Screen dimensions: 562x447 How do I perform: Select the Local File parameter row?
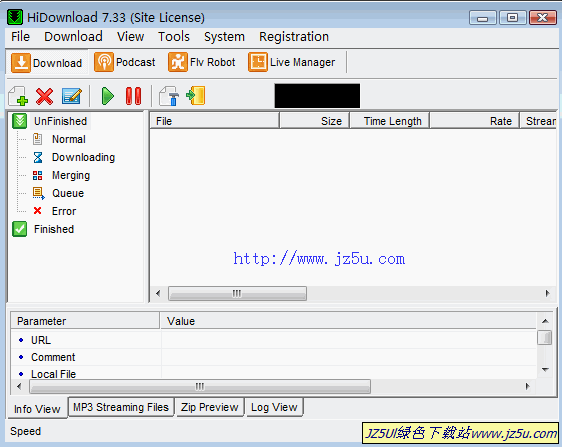(274, 373)
